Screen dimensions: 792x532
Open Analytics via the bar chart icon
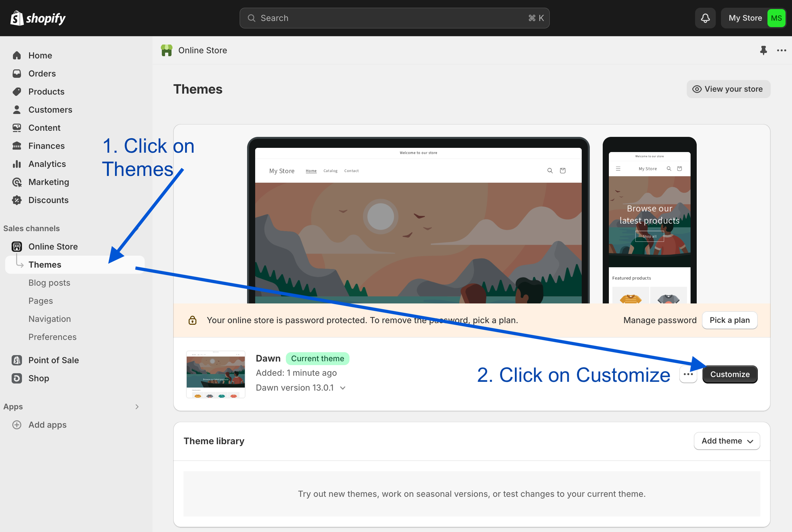(16, 164)
